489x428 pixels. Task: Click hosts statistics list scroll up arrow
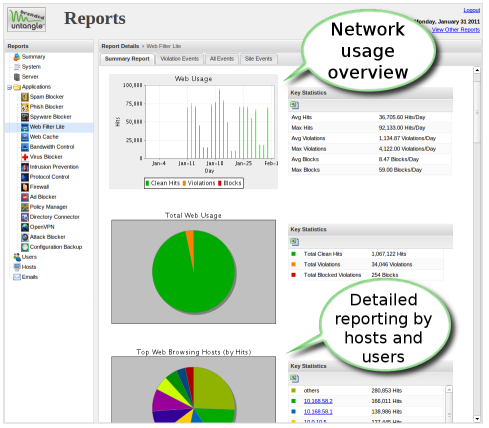click(x=449, y=389)
